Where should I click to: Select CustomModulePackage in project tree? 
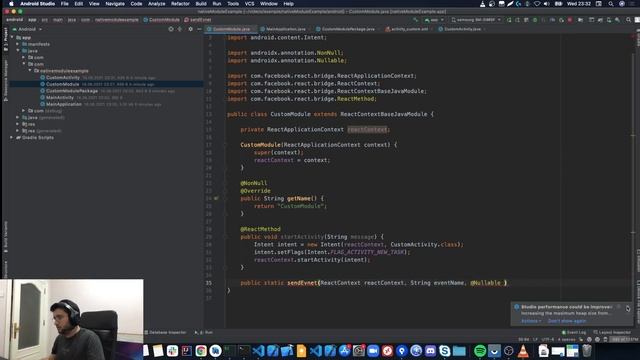click(72, 91)
